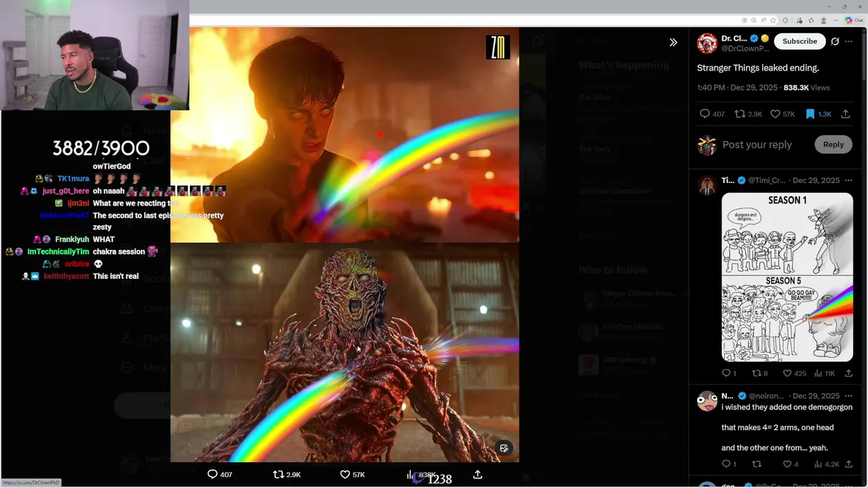Open browser zoom magnifier icon
The height and width of the screenshot is (488, 868).
pyautogui.click(x=753, y=20)
